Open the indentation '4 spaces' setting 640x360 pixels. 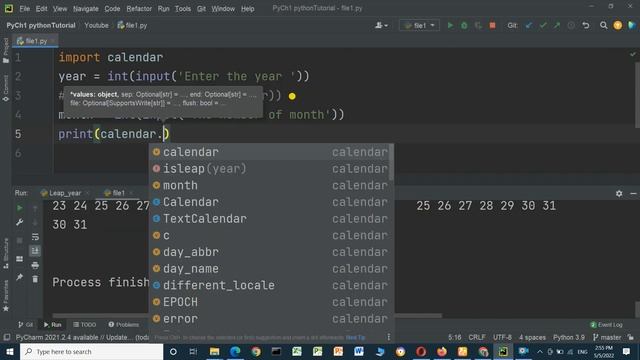pos(532,337)
